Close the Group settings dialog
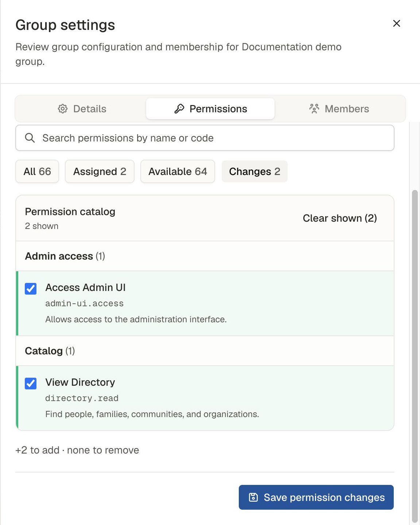Image resolution: width=420 pixels, height=525 pixels. [397, 23]
